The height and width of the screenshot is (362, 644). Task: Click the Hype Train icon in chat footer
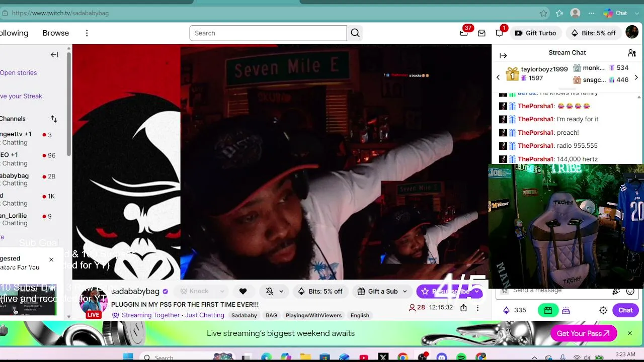566,310
